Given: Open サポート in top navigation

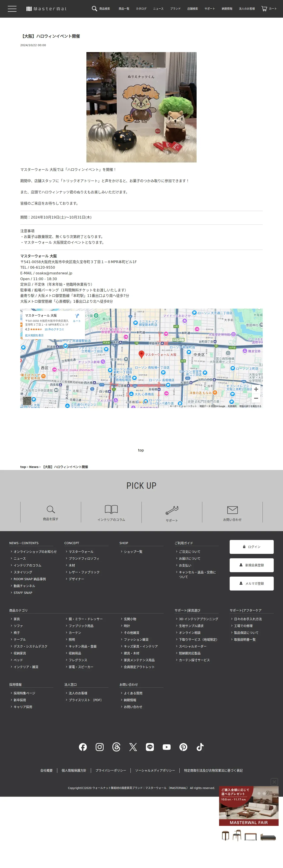Looking at the screenshot, I should click(210, 9).
